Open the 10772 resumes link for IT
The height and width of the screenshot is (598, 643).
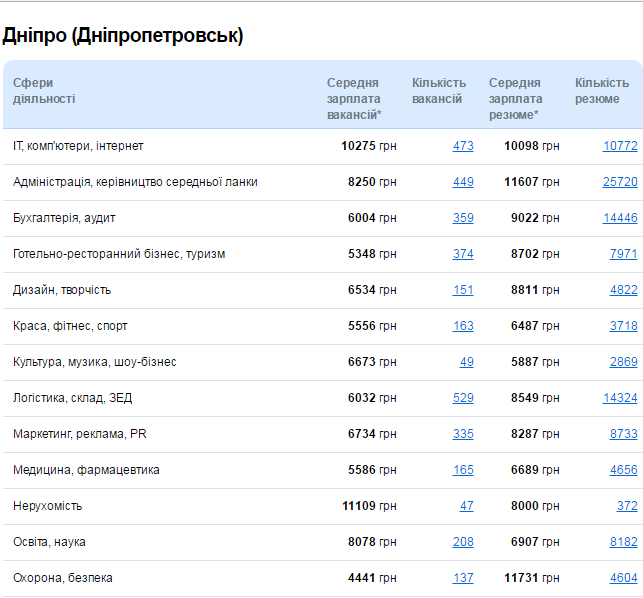(x=620, y=146)
